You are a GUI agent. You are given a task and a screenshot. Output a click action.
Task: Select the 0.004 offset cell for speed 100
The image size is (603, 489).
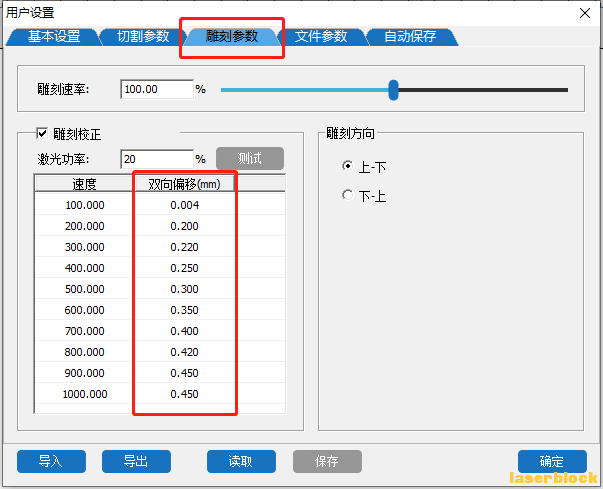(184, 205)
